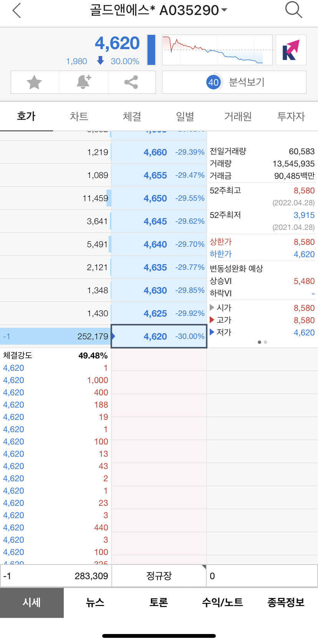Tap the 11,459 ask quantity

click(95, 198)
